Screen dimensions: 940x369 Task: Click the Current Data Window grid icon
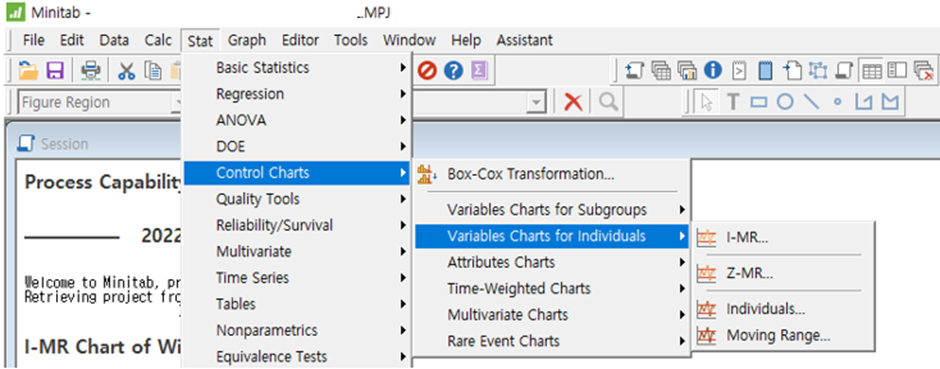click(x=871, y=71)
